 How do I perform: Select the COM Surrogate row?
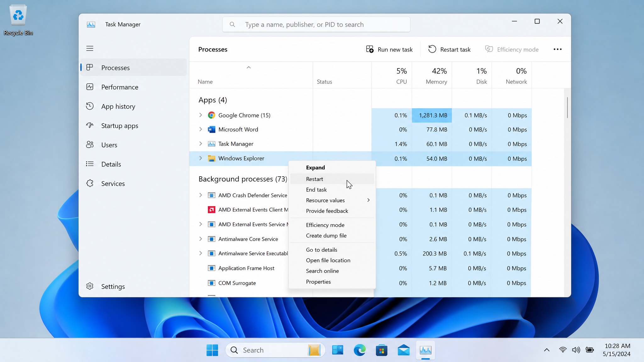pos(360,283)
